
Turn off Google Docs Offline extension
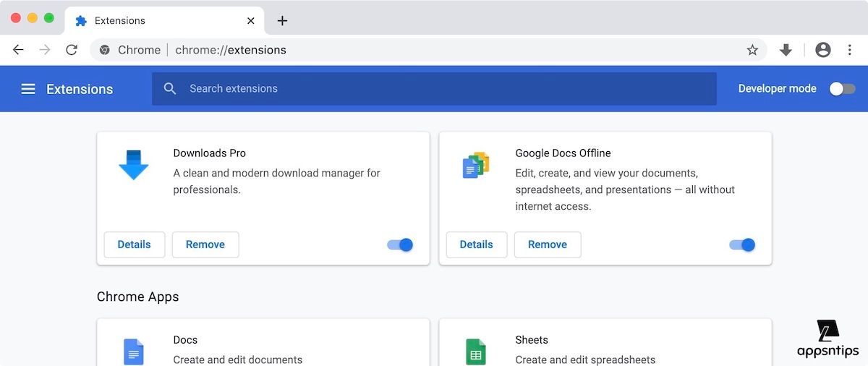pos(742,245)
